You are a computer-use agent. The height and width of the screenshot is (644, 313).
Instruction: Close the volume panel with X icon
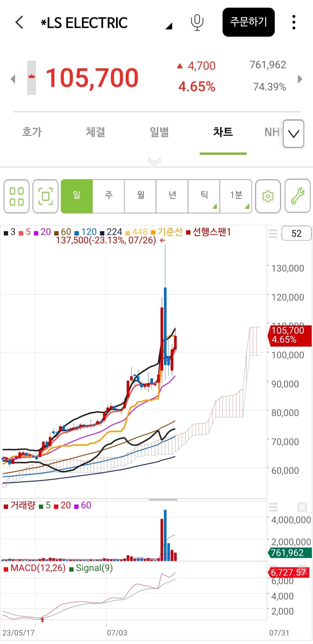click(302, 507)
